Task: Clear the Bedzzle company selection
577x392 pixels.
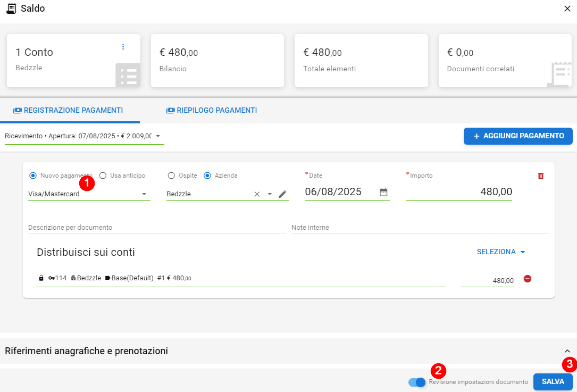Action: coord(257,194)
